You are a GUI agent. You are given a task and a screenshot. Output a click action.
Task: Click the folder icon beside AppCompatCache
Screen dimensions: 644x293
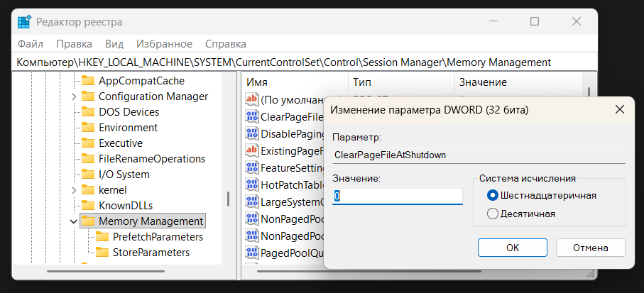[88, 81]
